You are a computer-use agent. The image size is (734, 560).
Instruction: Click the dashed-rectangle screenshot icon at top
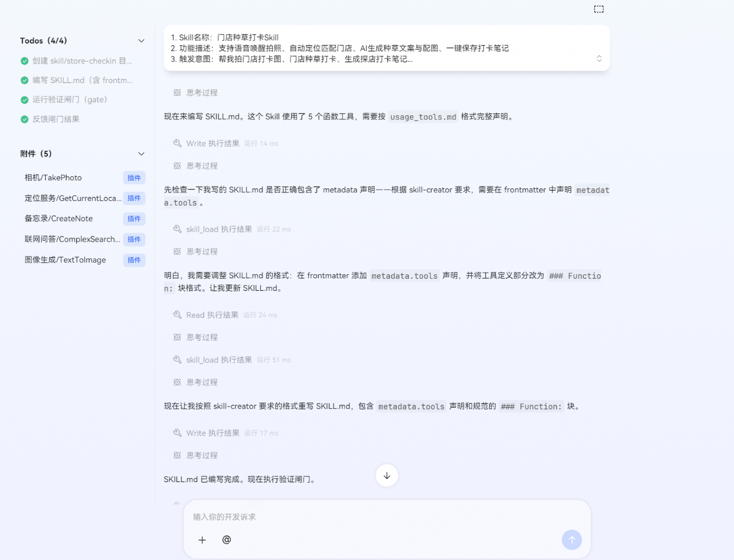(599, 9)
